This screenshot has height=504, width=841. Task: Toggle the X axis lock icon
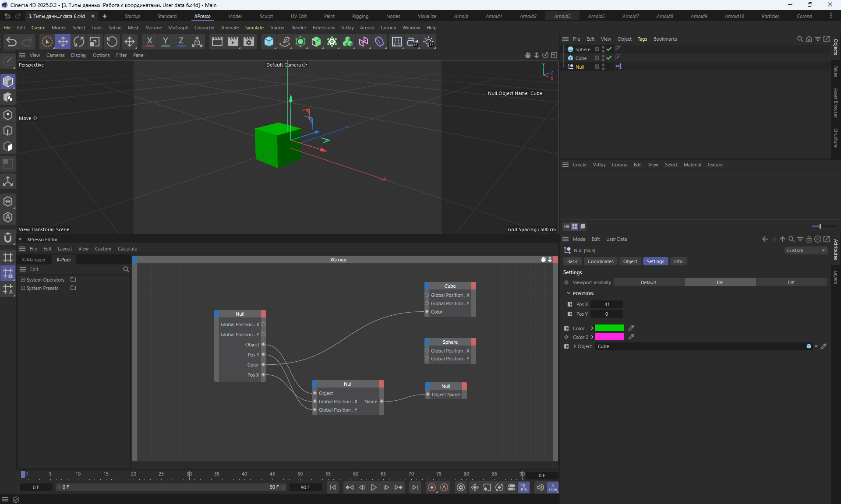149,42
